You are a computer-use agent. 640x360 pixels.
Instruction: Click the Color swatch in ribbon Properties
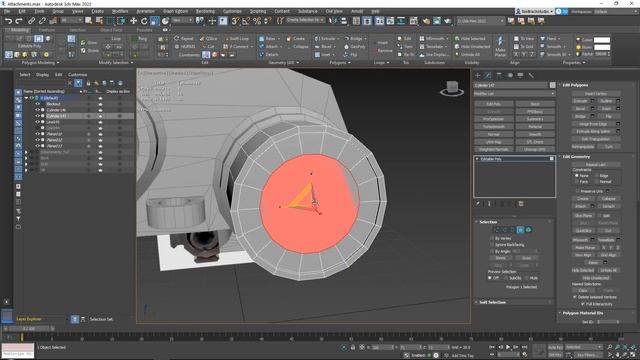pyautogui.click(x=602, y=40)
